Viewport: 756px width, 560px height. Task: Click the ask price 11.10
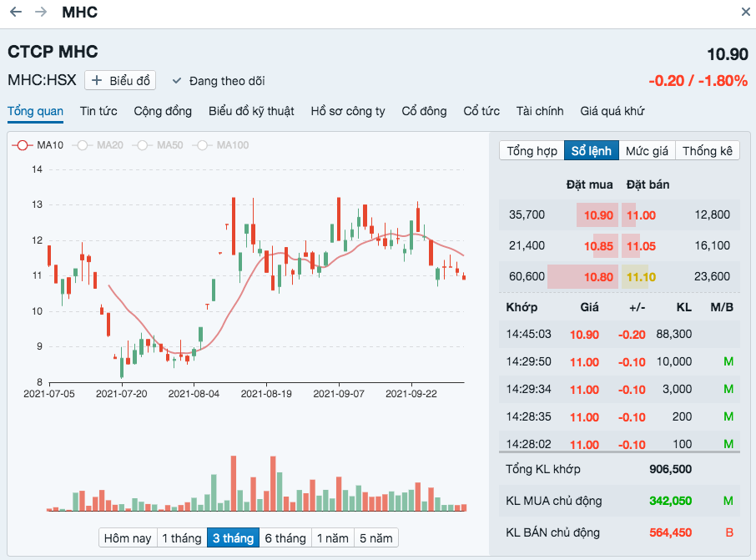pyautogui.click(x=641, y=277)
